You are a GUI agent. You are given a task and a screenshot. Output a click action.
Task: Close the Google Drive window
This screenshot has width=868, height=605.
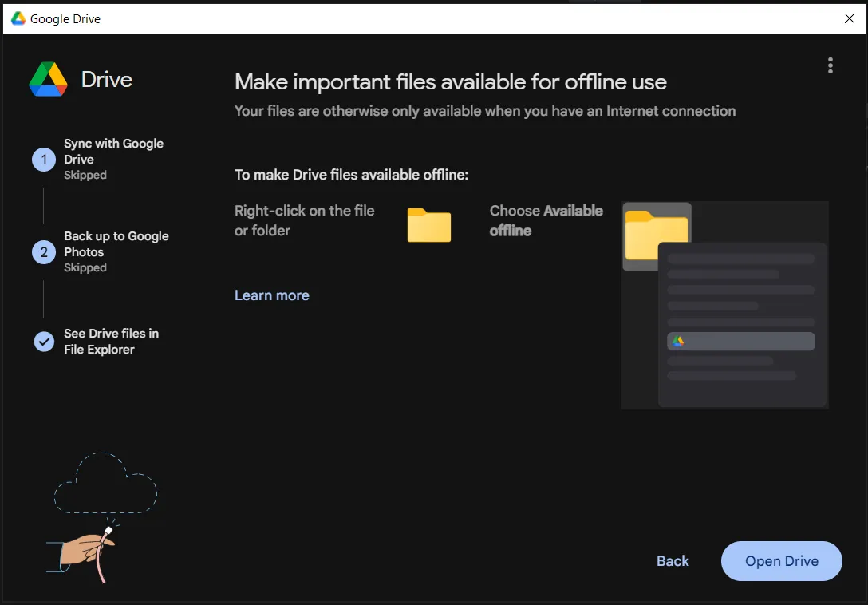pyautogui.click(x=849, y=18)
